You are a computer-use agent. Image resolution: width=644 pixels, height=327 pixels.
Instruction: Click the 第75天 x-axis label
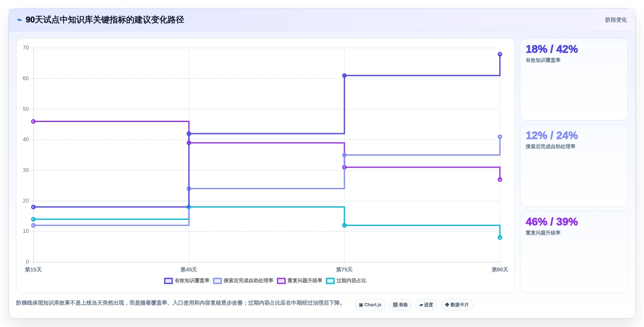pos(344,270)
